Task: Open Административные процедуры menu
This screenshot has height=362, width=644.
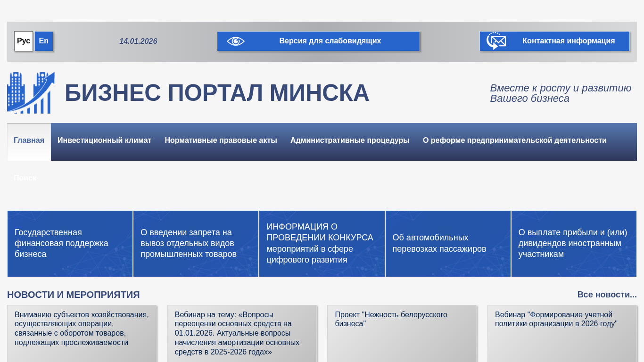Action: tap(350, 140)
